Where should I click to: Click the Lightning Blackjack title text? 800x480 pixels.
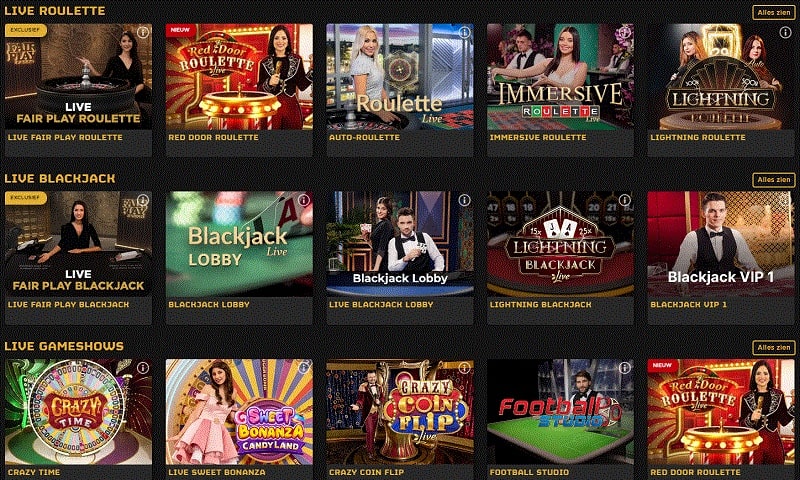click(x=540, y=305)
